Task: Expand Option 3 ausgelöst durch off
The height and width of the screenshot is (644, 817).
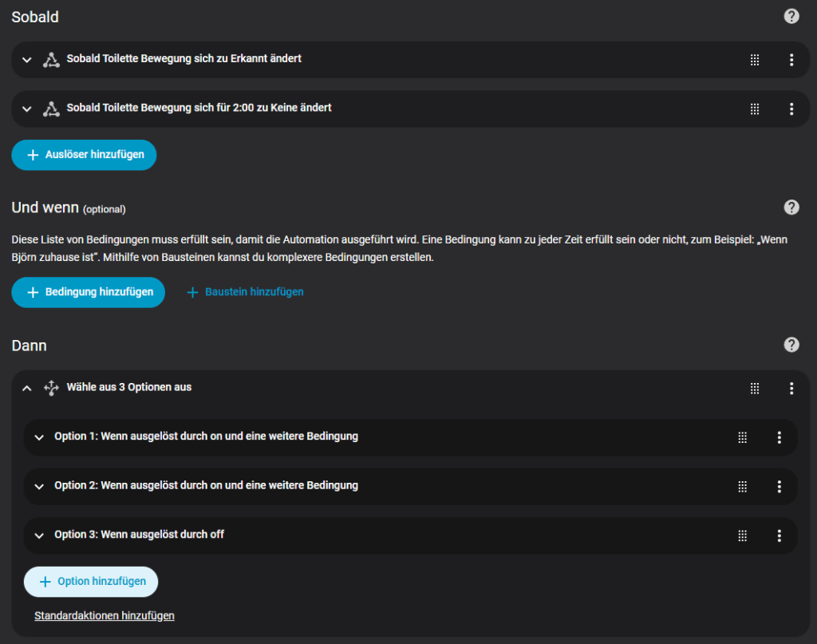Action: (38, 535)
